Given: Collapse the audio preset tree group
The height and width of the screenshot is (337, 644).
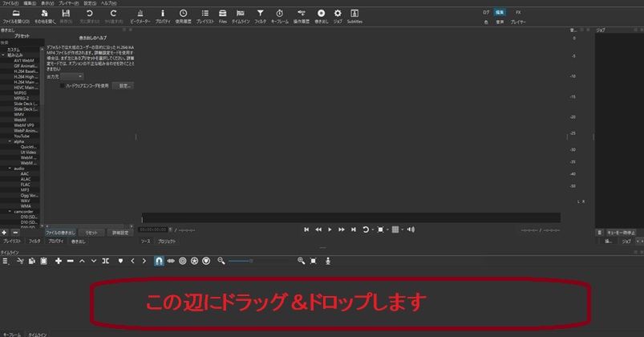Looking at the screenshot, I should (x=10, y=168).
